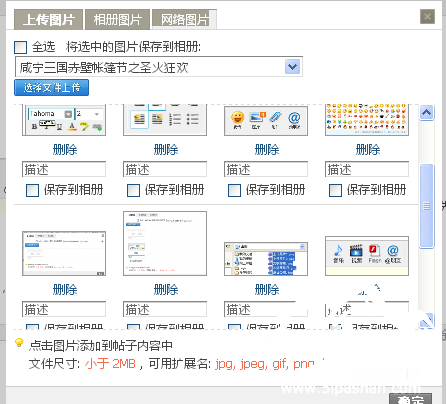Image resolution: width=446 pixels, height=404 pixels.
Task: Click the 描述 field under first thumbnail
Action: (x=64, y=169)
